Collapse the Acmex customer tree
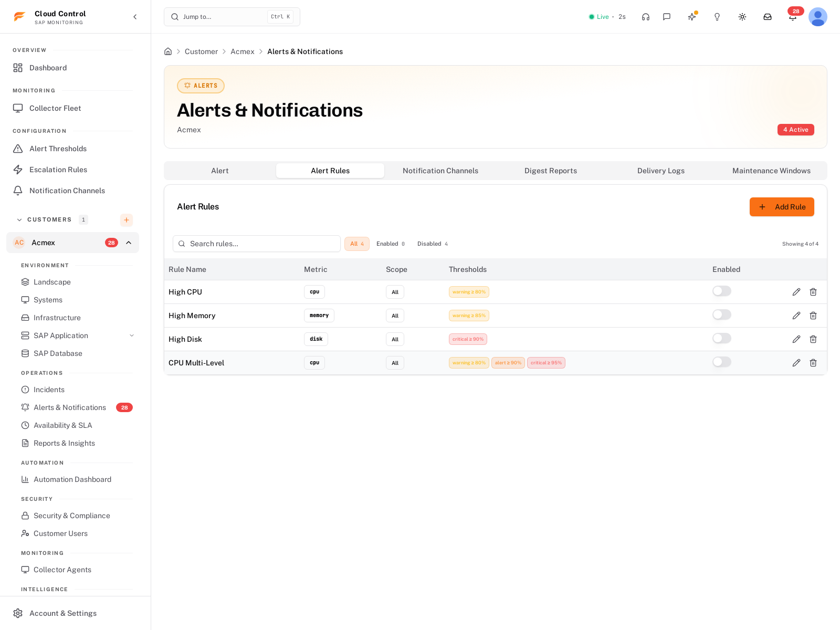The width and height of the screenshot is (840, 630). 129,243
